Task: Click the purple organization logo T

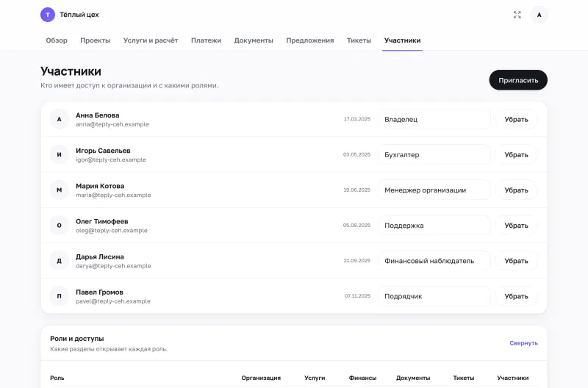Action: [x=48, y=15]
